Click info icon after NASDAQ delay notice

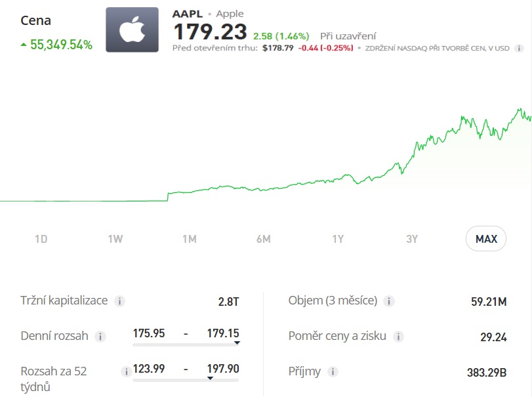click(519, 48)
